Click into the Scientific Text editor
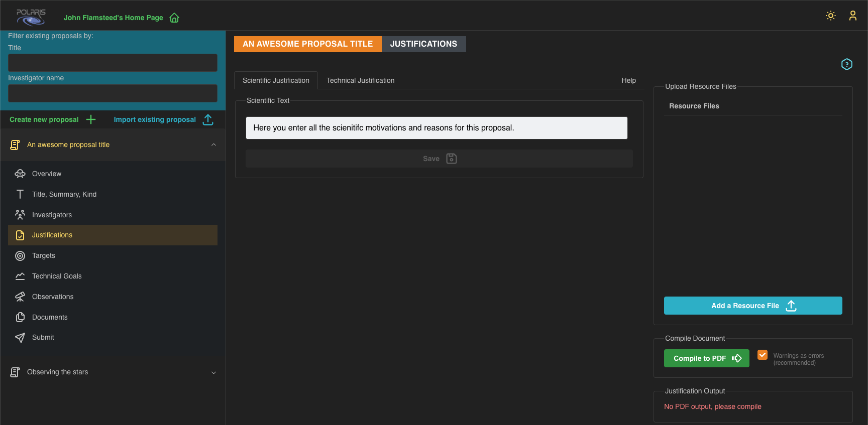This screenshot has width=868, height=425. 436,128
